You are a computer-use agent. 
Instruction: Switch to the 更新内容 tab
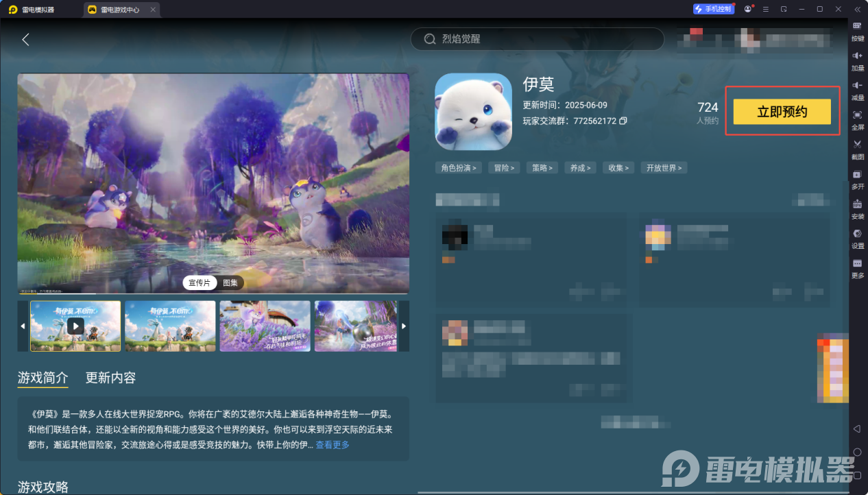click(x=109, y=378)
